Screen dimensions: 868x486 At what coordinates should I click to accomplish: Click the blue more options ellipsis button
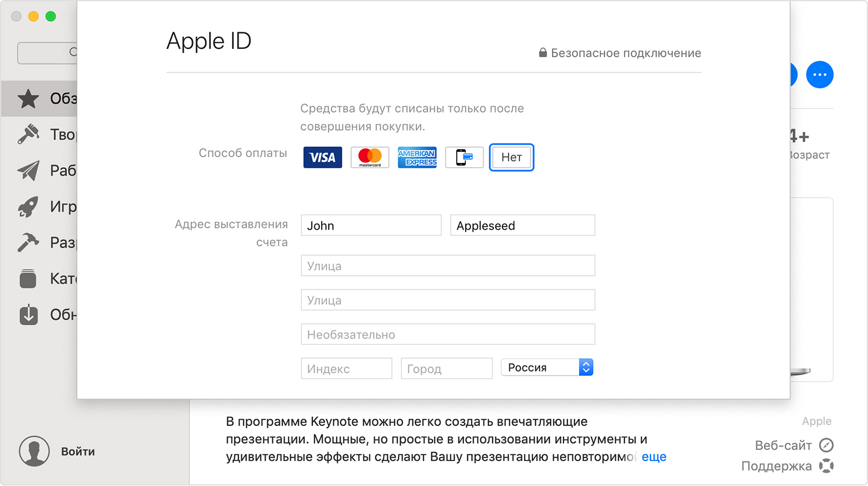(819, 75)
